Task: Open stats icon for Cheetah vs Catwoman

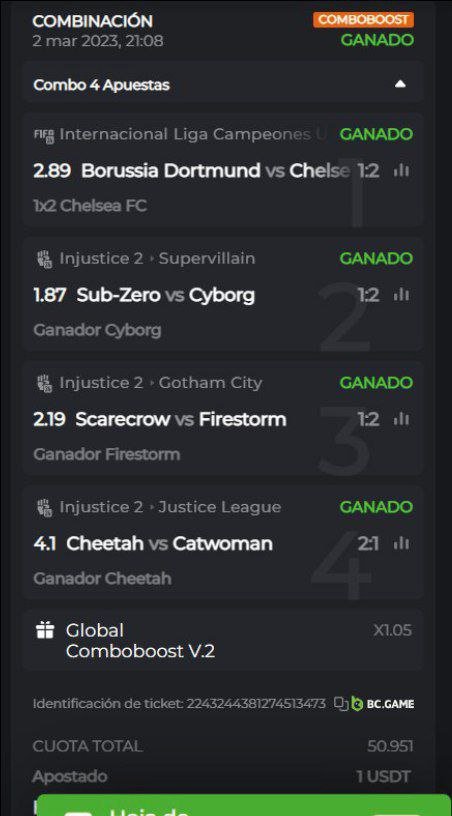Action: 401,544
